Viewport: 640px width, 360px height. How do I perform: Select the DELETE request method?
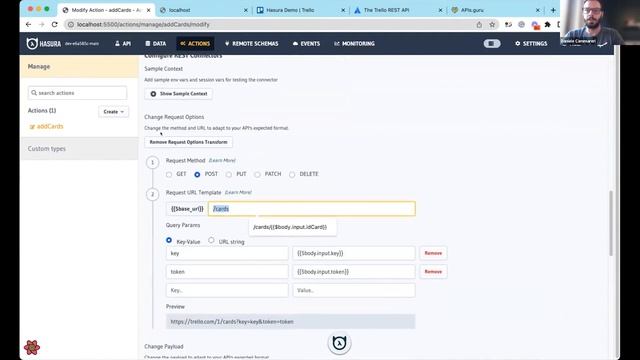click(292, 174)
